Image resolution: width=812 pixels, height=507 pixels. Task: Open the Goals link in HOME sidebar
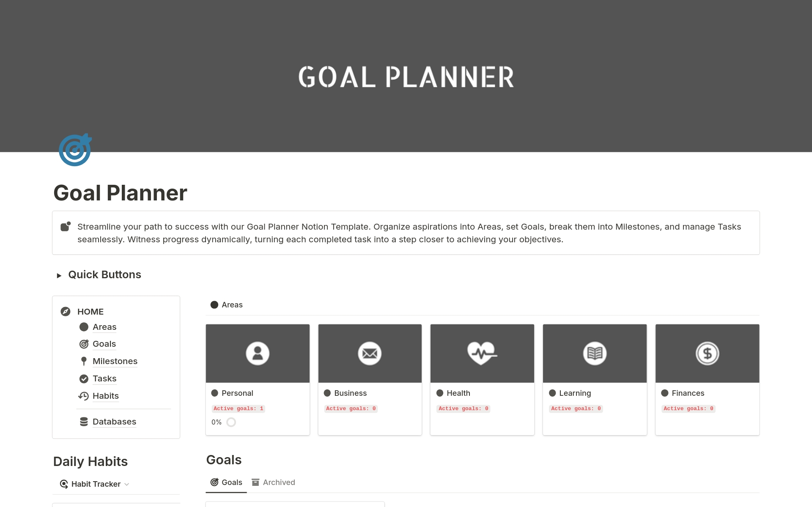tap(104, 344)
